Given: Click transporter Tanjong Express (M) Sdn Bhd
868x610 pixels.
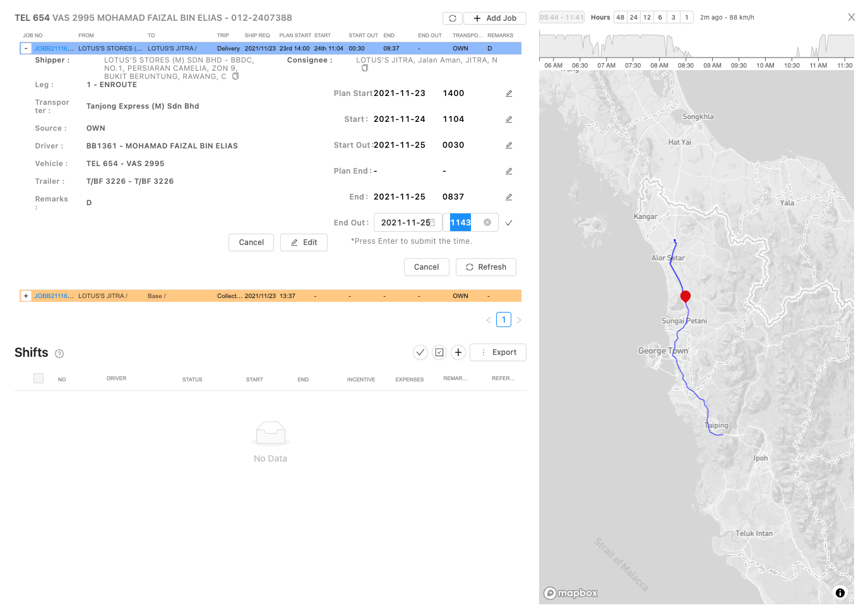Looking at the screenshot, I should (x=143, y=106).
